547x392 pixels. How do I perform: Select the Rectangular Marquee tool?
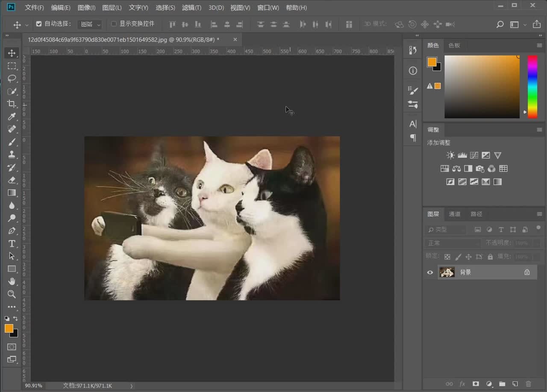click(12, 66)
